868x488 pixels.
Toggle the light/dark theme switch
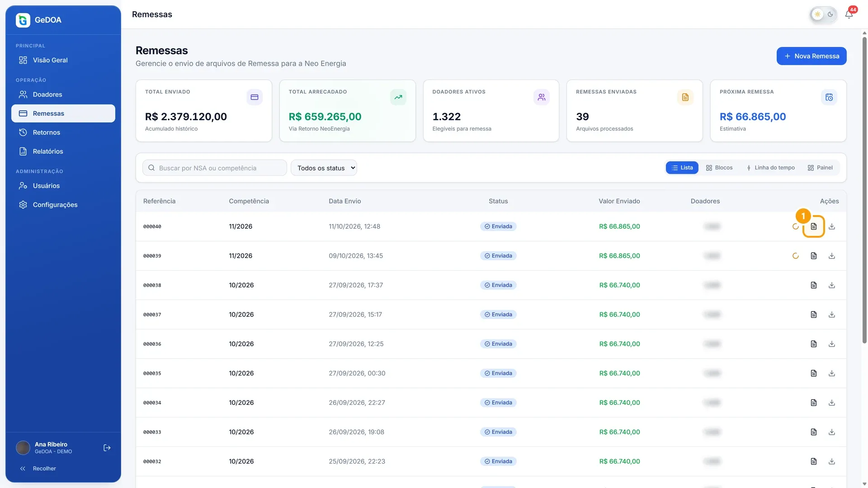tap(824, 14)
